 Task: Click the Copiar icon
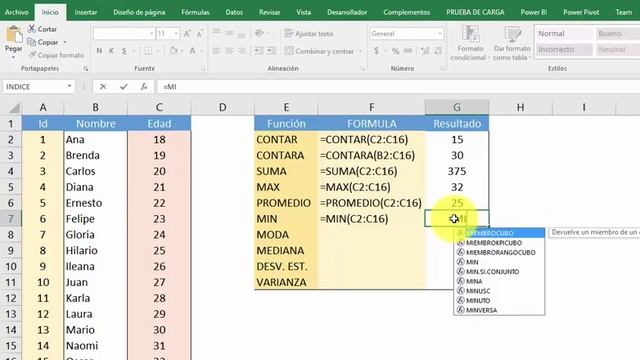point(31,42)
